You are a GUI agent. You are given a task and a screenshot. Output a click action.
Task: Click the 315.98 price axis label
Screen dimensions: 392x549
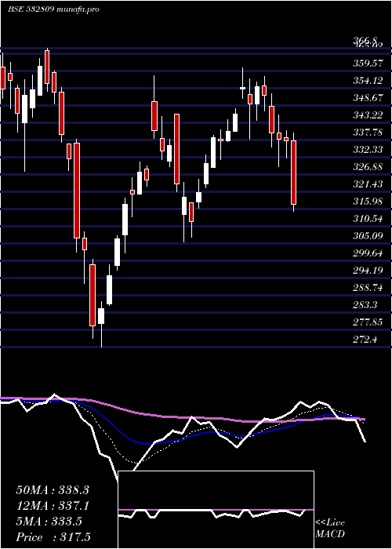(367, 202)
